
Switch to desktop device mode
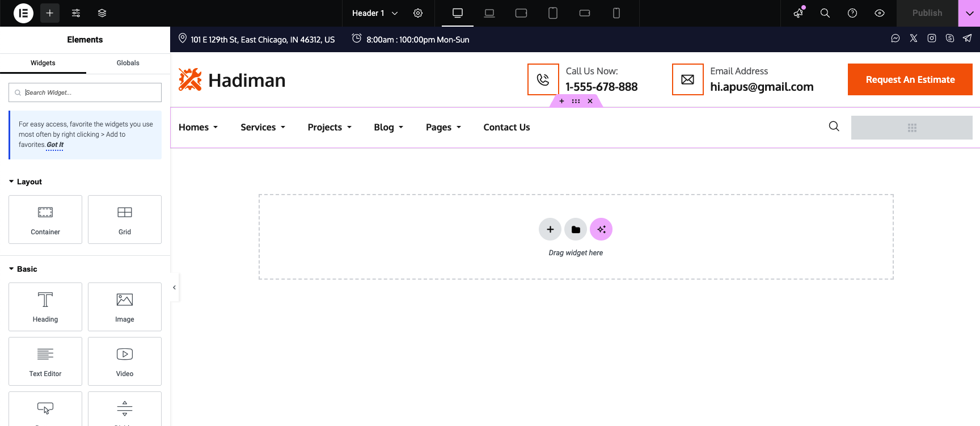(458, 13)
